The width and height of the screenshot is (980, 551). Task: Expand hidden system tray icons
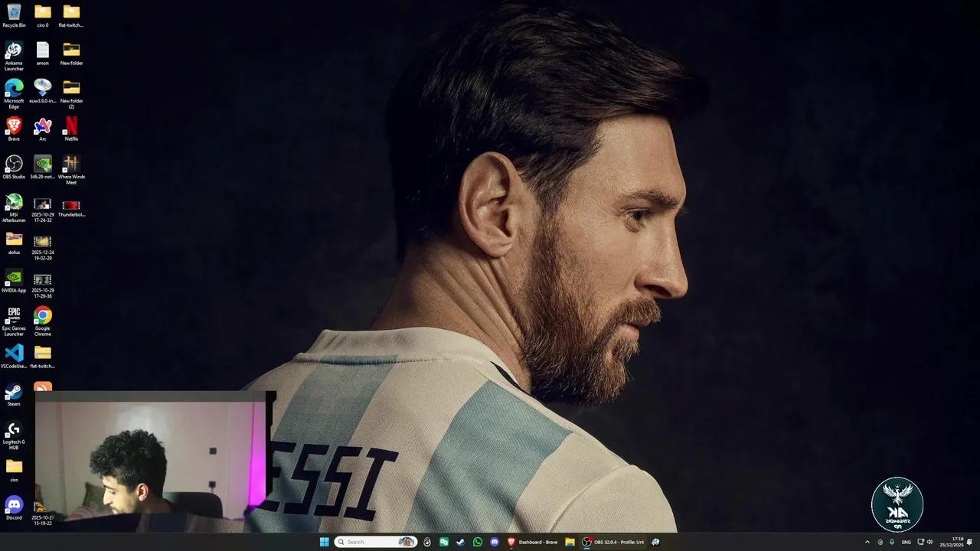(x=867, y=542)
